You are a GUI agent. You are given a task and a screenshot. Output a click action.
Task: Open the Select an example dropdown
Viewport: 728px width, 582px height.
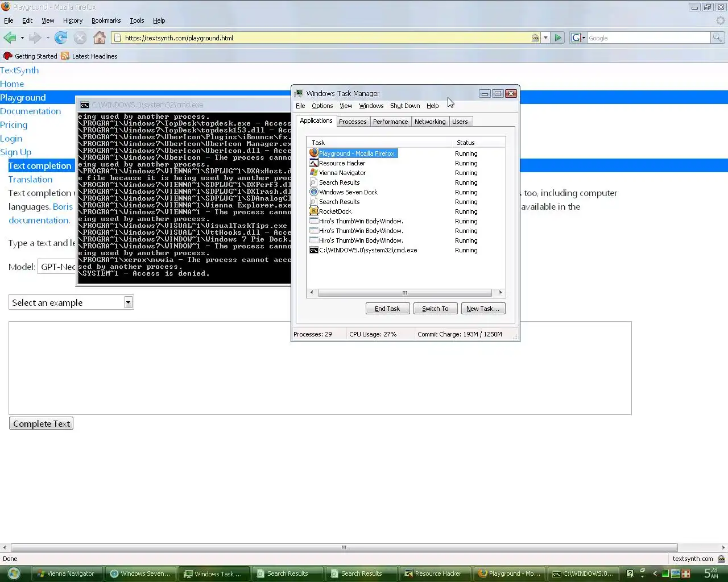point(71,302)
